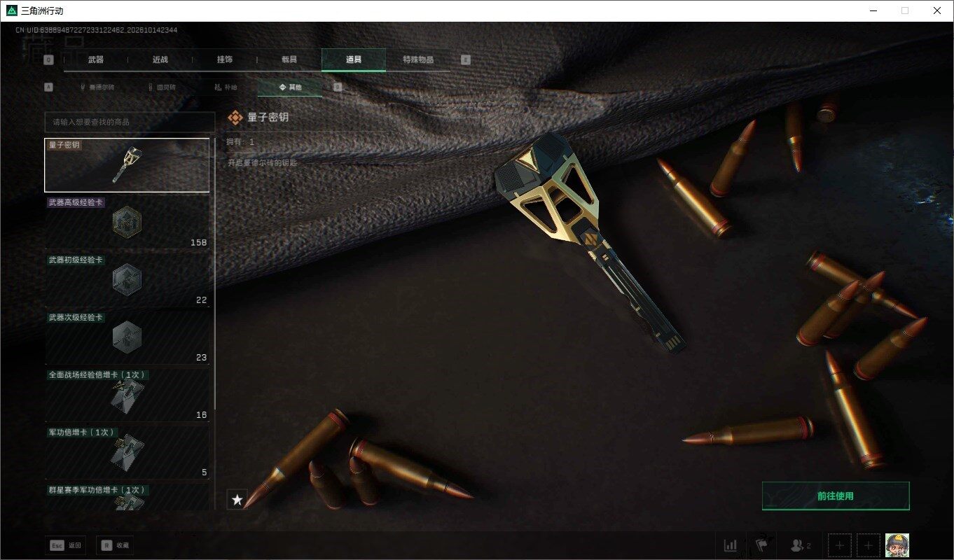
Task: Pick the 武器次级经验卡 item card
Action: (x=127, y=337)
